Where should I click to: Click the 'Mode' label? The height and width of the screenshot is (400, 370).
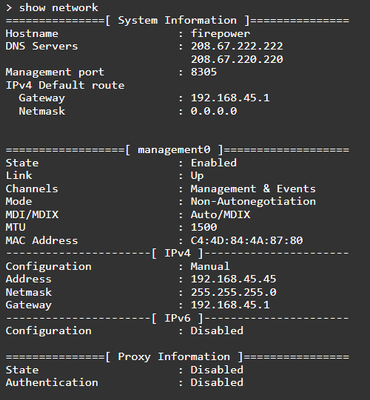19,201
